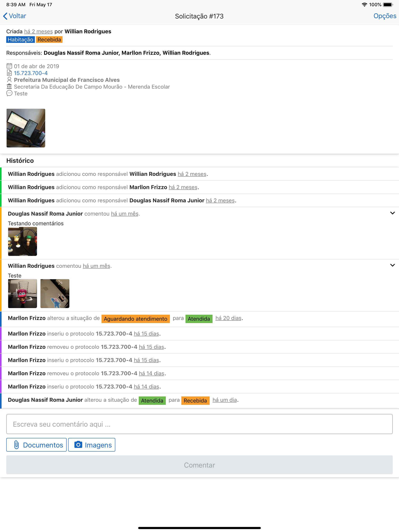The image size is (399, 532).
Task: Open protocol link 15.723.700-4
Action: 31,73
